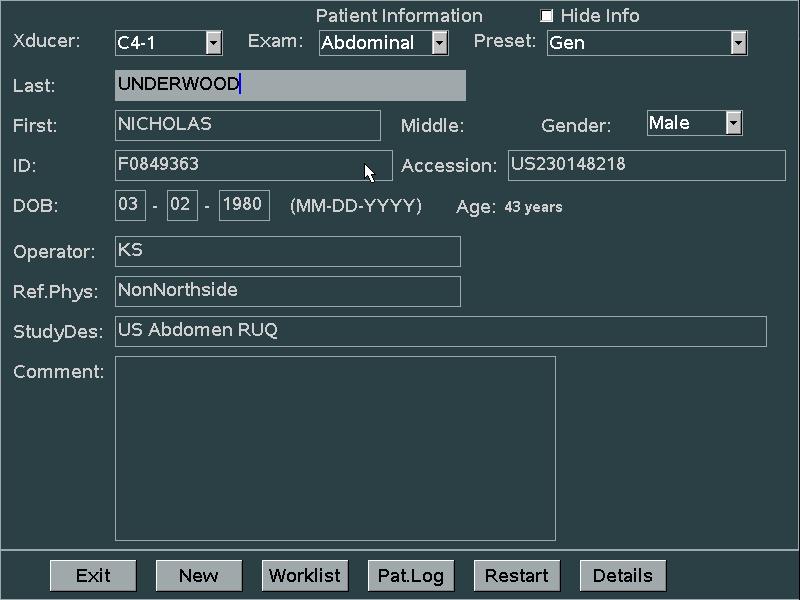
Task: Click the Accession number field
Action: (646, 165)
